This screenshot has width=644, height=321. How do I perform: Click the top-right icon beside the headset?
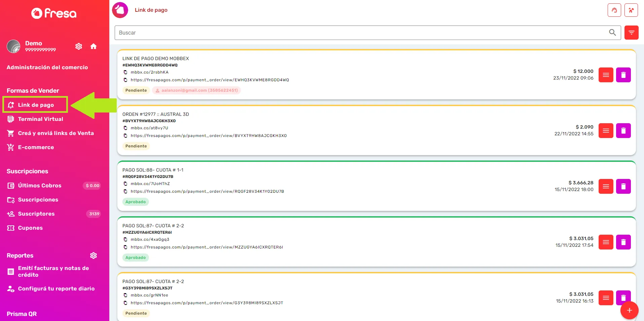pyautogui.click(x=631, y=10)
